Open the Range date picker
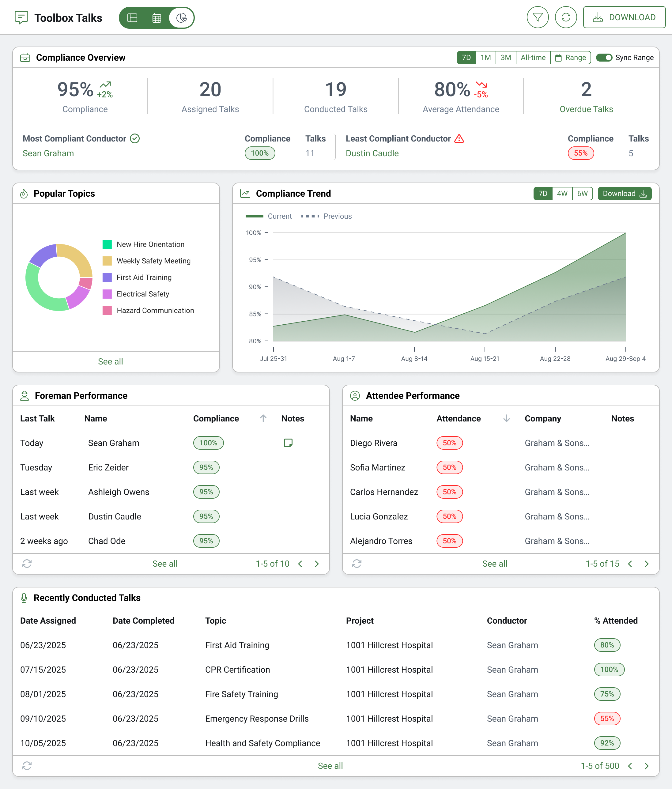Screen dimensions: 672x789 570,58
